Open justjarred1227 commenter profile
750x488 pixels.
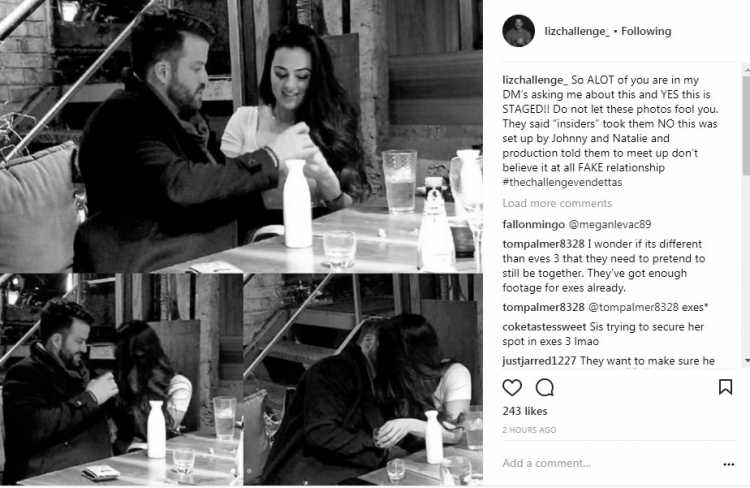tap(540, 361)
